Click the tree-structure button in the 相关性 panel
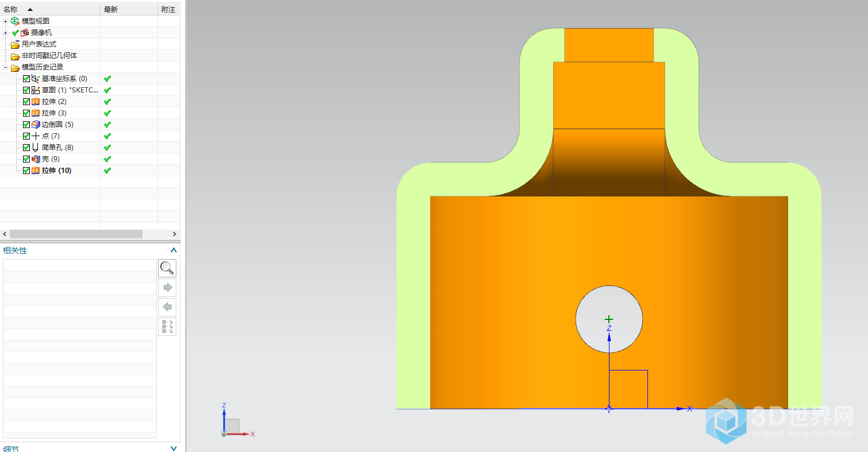868x452 pixels. click(167, 327)
